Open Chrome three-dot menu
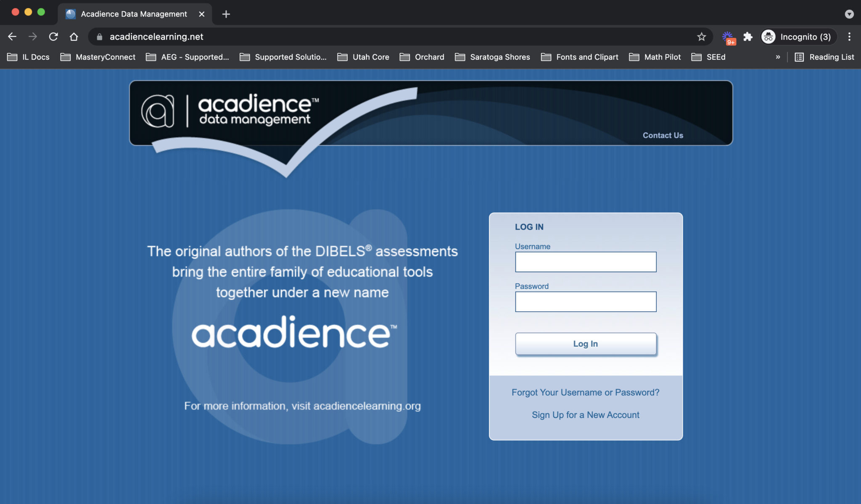The height and width of the screenshot is (504, 861). click(x=849, y=37)
